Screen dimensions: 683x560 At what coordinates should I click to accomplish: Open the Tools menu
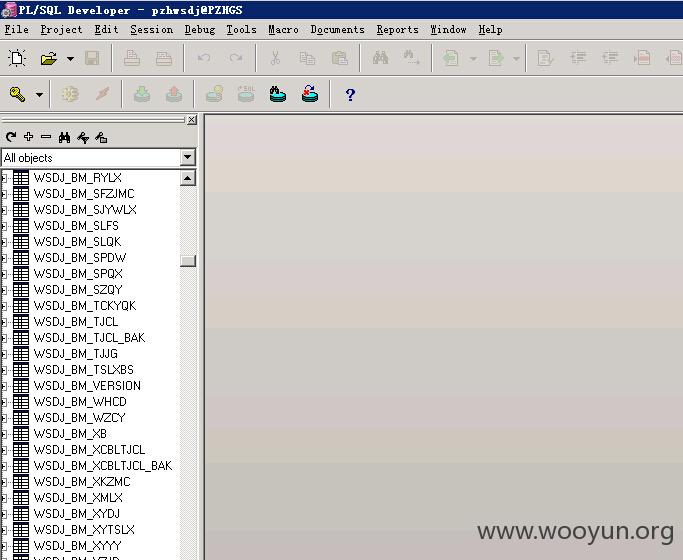[241, 30]
